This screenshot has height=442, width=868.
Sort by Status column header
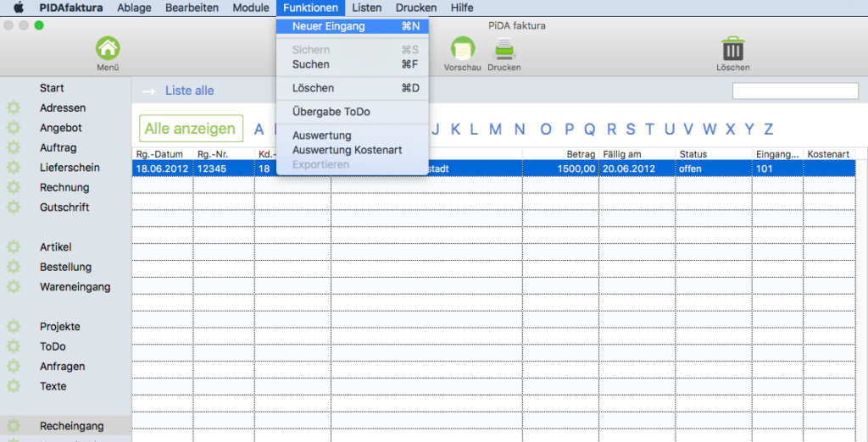[x=714, y=154]
